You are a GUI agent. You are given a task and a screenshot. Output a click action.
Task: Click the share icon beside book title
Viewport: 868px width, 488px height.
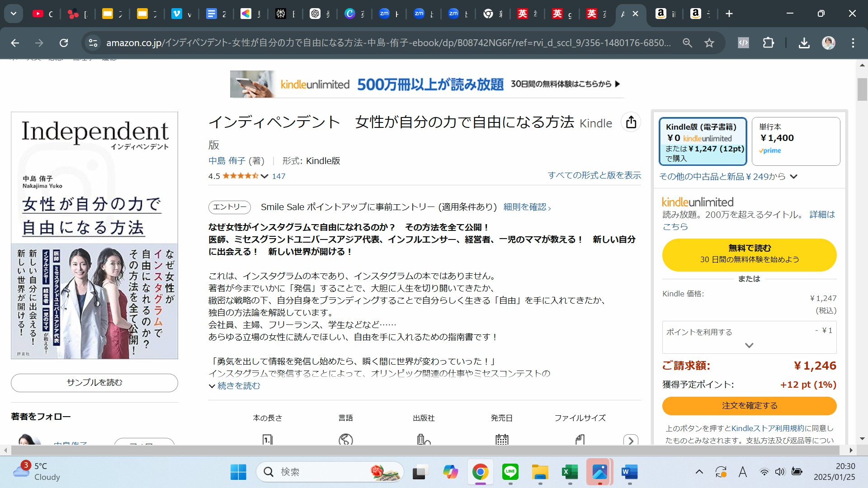[631, 122]
